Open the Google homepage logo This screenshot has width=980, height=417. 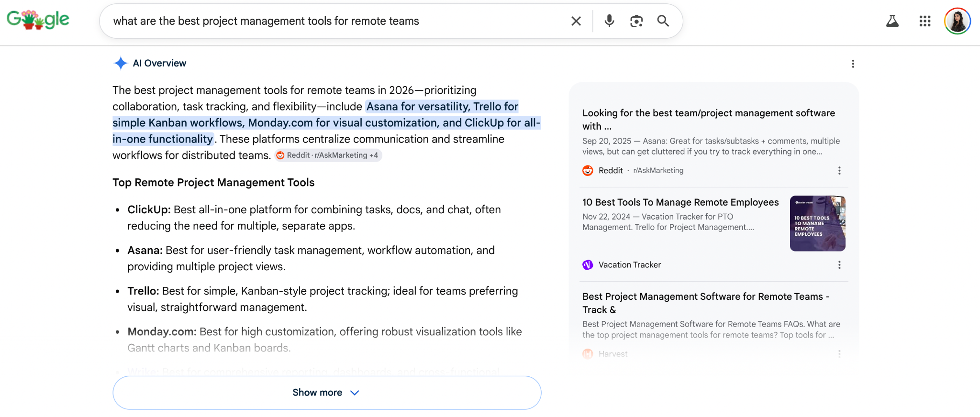point(38,20)
